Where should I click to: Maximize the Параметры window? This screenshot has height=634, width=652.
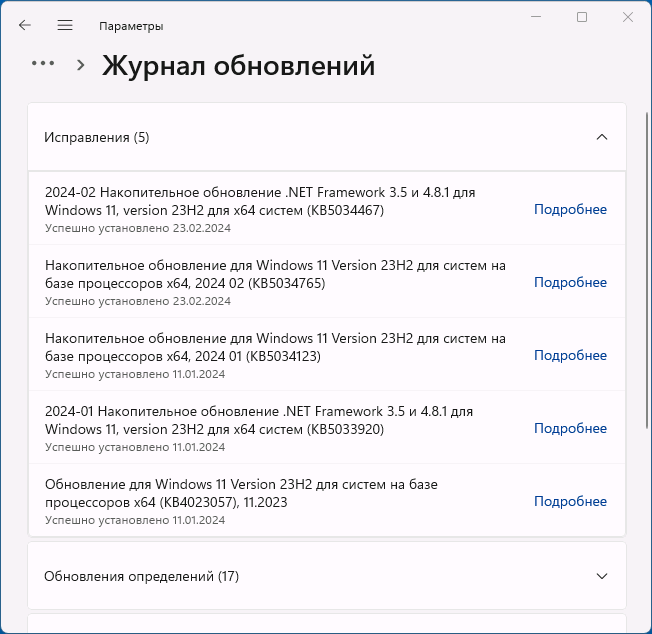click(582, 17)
